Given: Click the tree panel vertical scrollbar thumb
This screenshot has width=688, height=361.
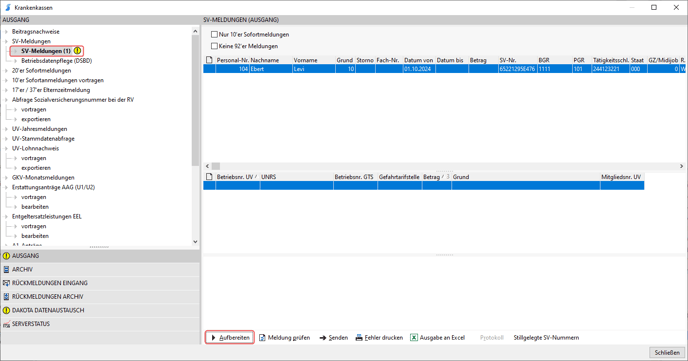Looking at the screenshot, I should click(195, 100).
